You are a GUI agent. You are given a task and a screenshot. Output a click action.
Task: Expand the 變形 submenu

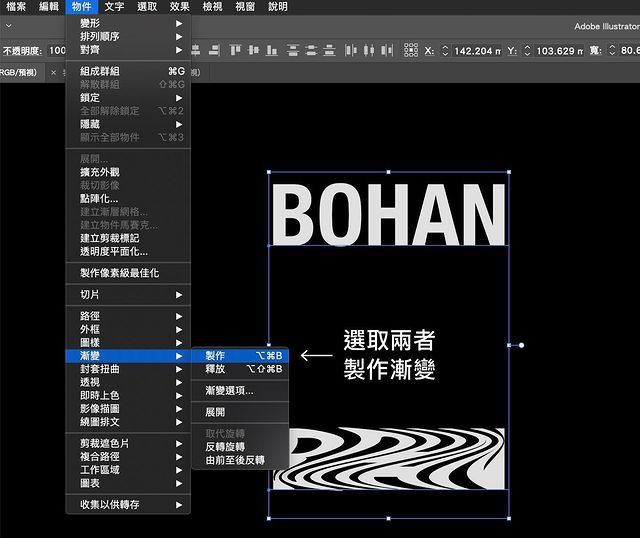[128, 23]
